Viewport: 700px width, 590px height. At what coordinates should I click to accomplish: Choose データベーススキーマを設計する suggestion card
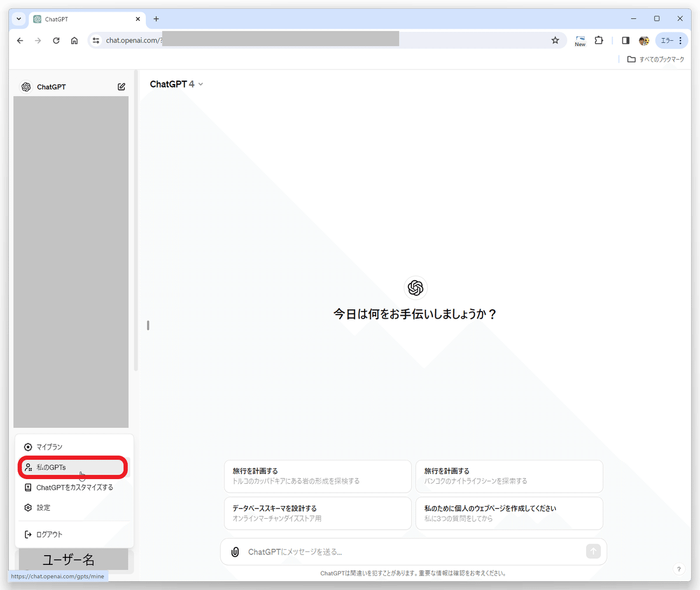(317, 514)
